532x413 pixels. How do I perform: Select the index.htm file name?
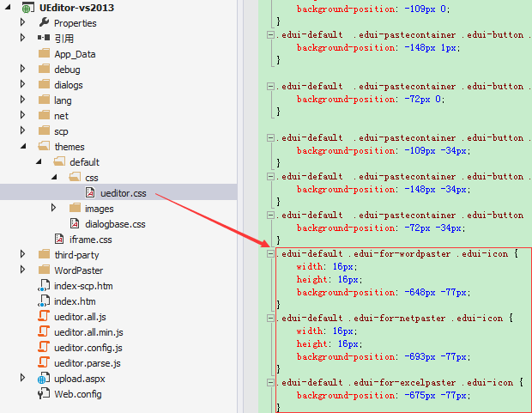click(75, 301)
